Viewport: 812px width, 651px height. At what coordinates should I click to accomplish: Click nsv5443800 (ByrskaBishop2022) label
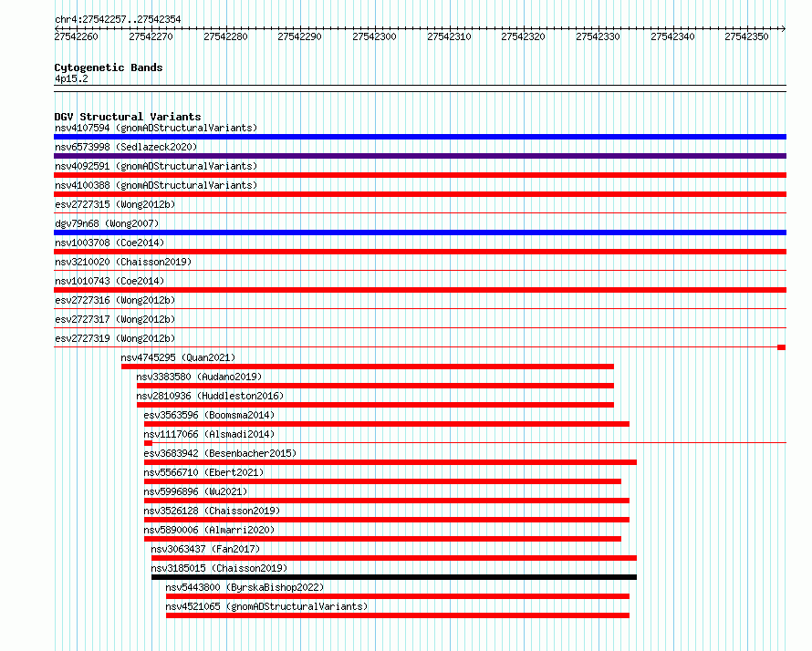pyautogui.click(x=245, y=587)
